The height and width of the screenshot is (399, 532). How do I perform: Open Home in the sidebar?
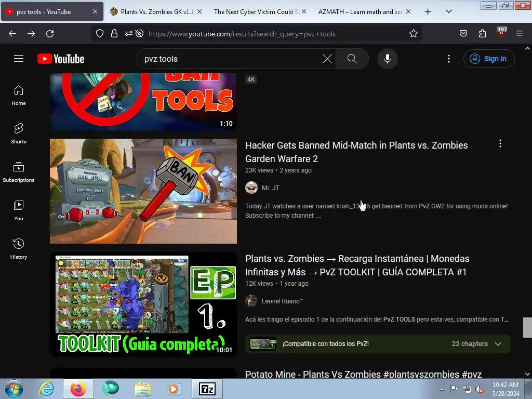pos(19,96)
